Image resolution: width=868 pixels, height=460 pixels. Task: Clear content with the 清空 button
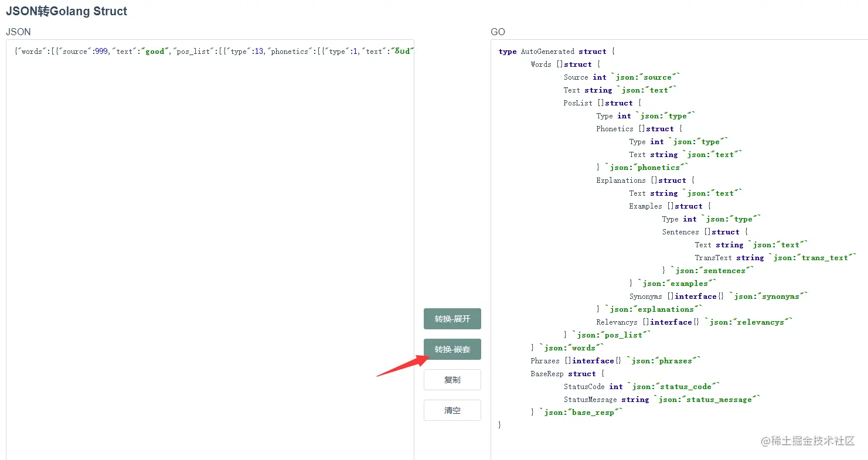click(452, 410)
